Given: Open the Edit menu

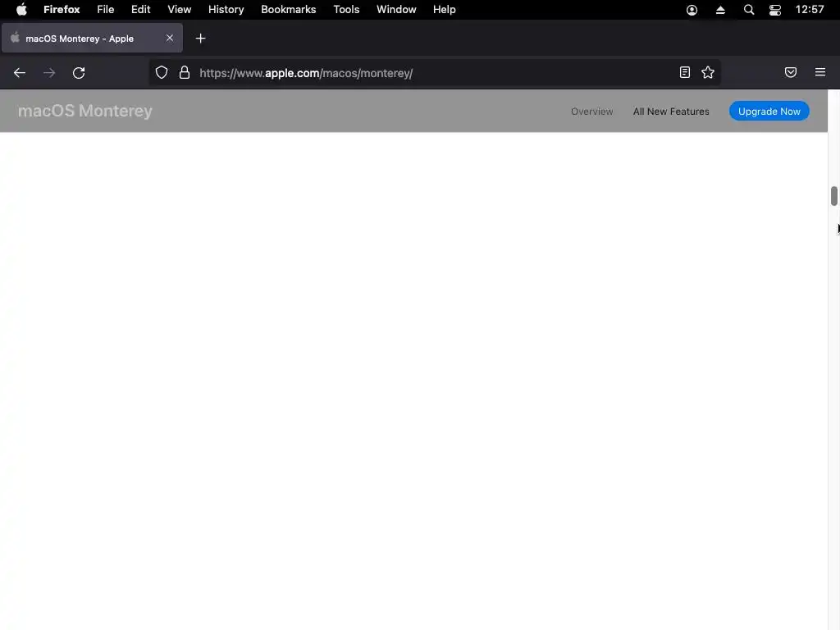Looking at the screenshot, I should (141, 10).
